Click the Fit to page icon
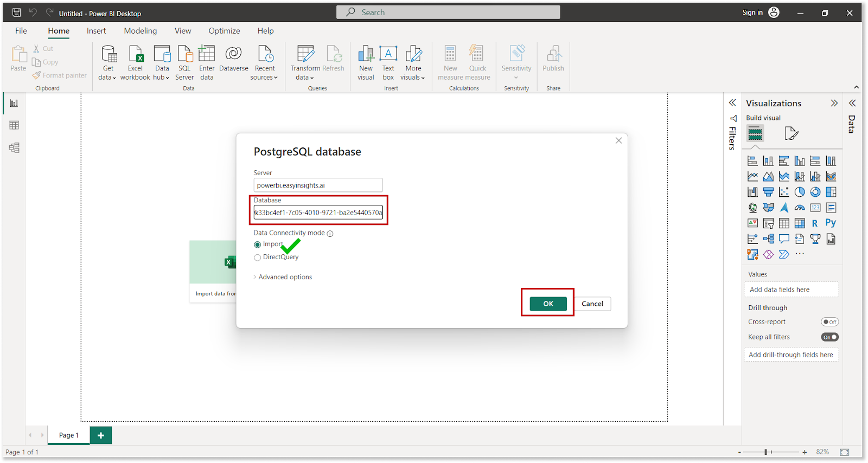 [845, 452]
